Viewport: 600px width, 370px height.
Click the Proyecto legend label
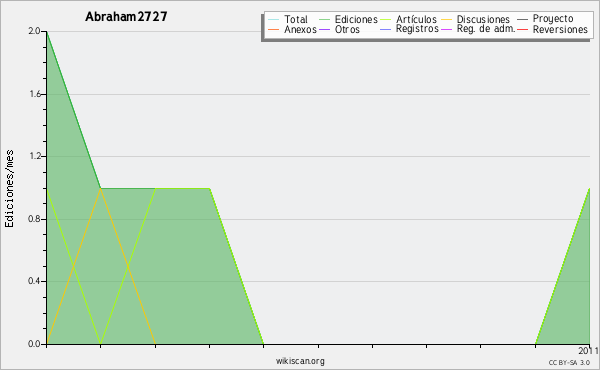(553, 19)
